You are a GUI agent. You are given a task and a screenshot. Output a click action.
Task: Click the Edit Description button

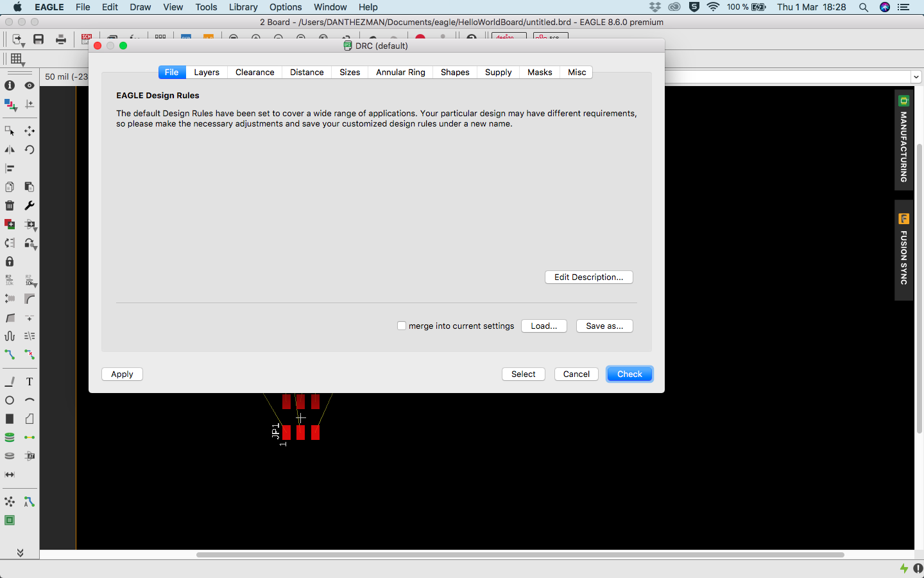click(x=589, y=277)
